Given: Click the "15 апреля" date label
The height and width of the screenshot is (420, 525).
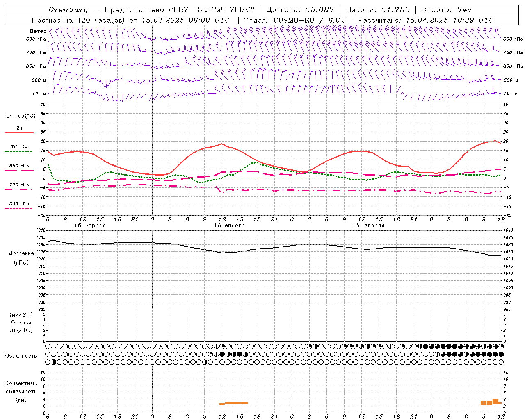Looking at the screenshot, I should coord(90,226).
